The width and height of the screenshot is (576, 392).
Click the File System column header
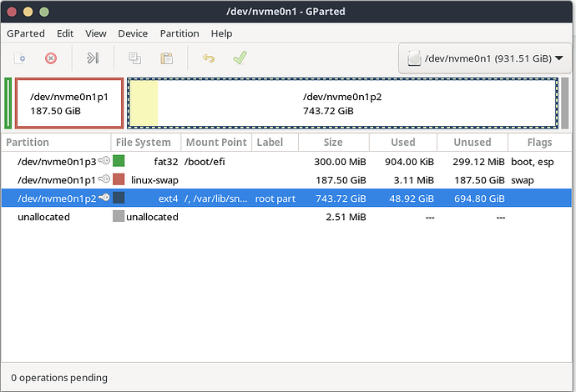146,143
